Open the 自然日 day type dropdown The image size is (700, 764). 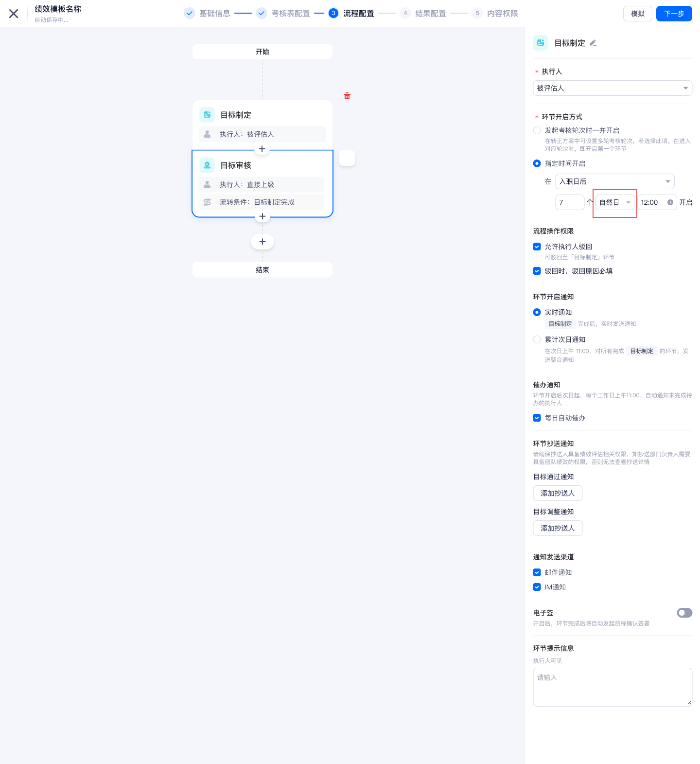tap(615, 202)
